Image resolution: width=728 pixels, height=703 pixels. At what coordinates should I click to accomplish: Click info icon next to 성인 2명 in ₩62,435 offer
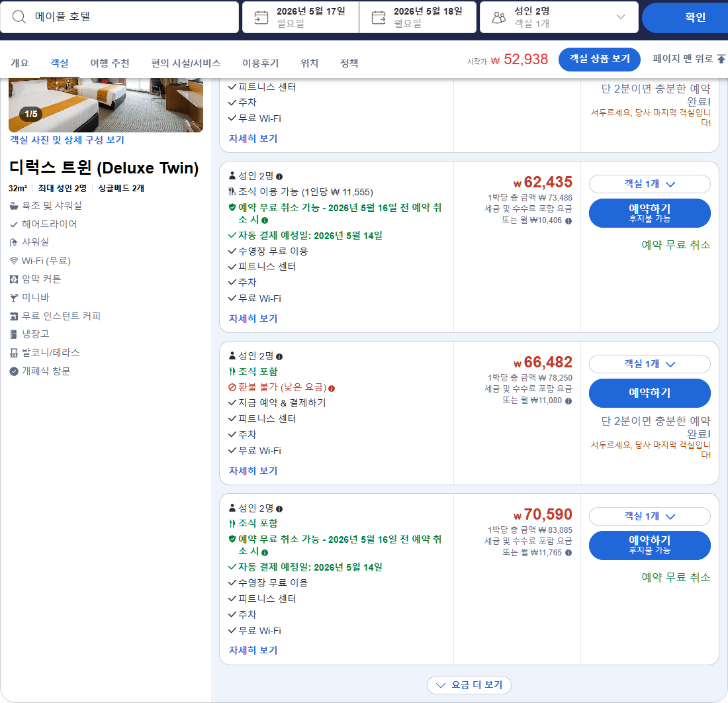click(279, 177)
